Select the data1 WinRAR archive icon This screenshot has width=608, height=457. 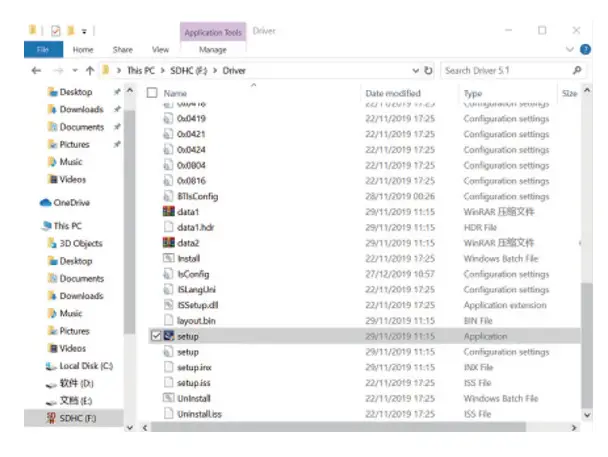click(x=169, y=211)
